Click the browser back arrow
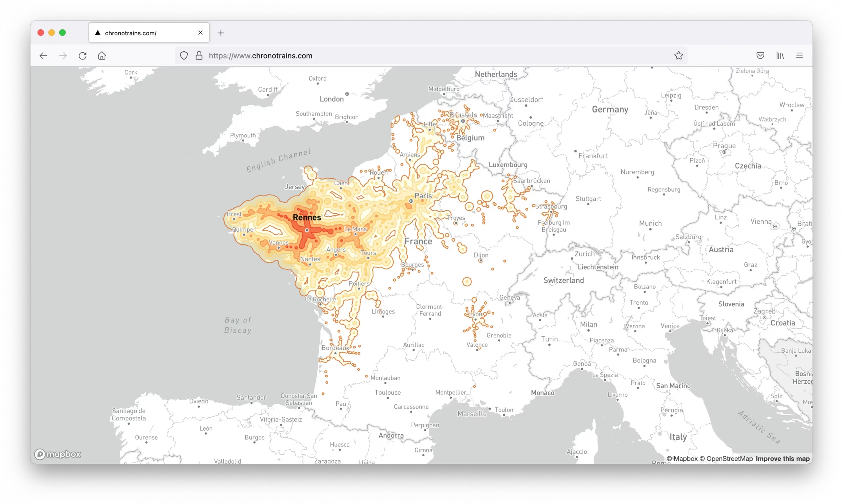Image resolution: width=843 pixels, height=504 pixels. [x=43, y=56]
